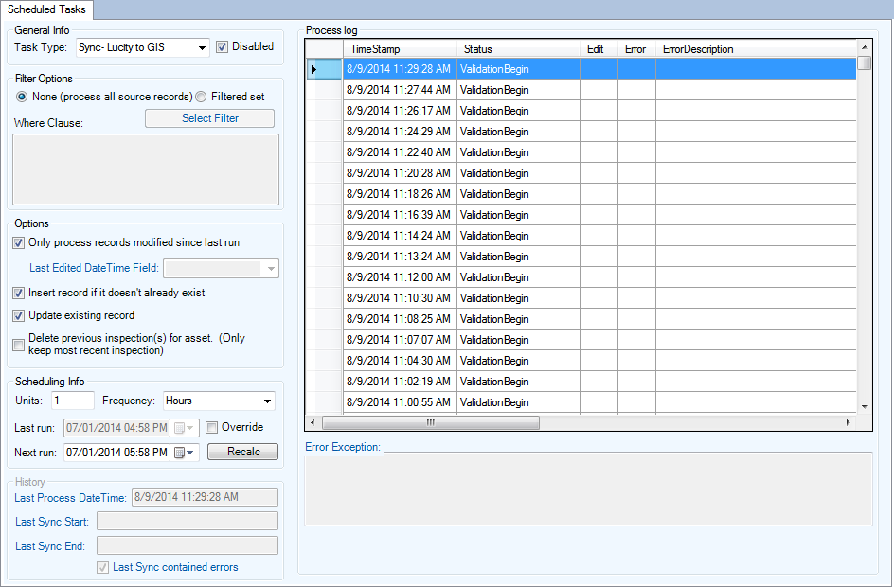Toggle Insert record if it doesn't already exist
The width and height of the screenshot is (894, 588).
[18, 294]
